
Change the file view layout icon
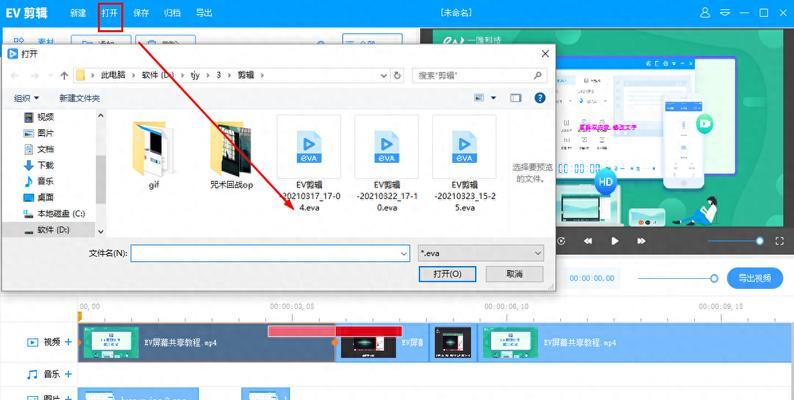coord(479,98)
